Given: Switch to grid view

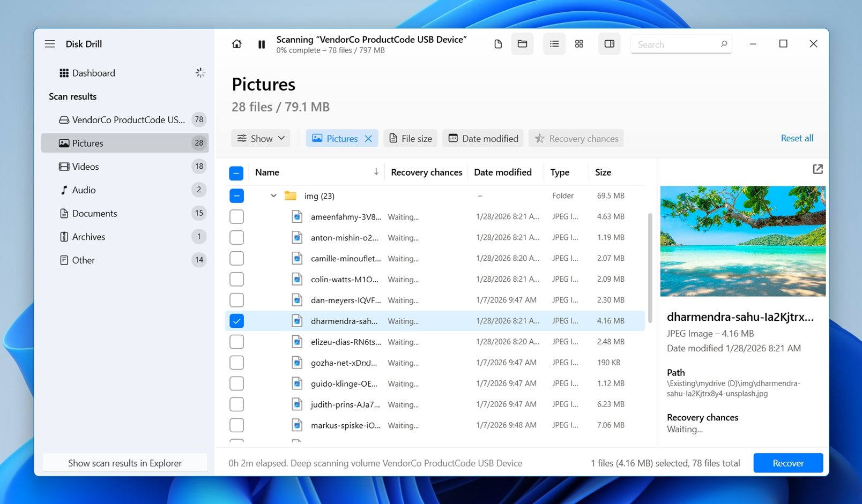Looking at the screenshot, I should click(x=579, y=44).
